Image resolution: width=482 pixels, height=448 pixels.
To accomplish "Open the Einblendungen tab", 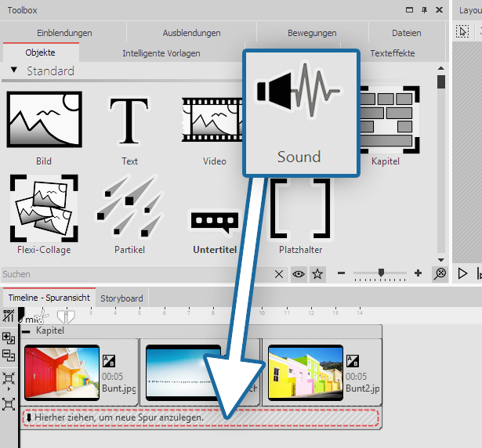I will pyautogui.click(x=64, y=33).
